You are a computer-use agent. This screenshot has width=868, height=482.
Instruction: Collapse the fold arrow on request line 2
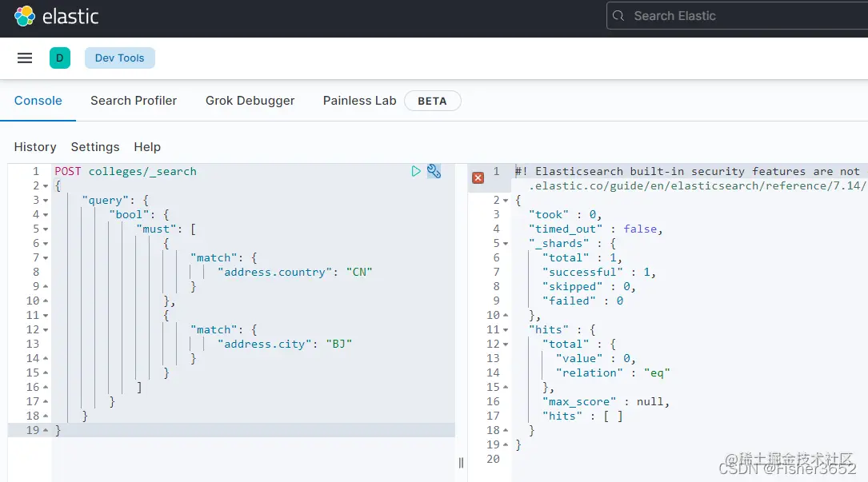point(46,186)
